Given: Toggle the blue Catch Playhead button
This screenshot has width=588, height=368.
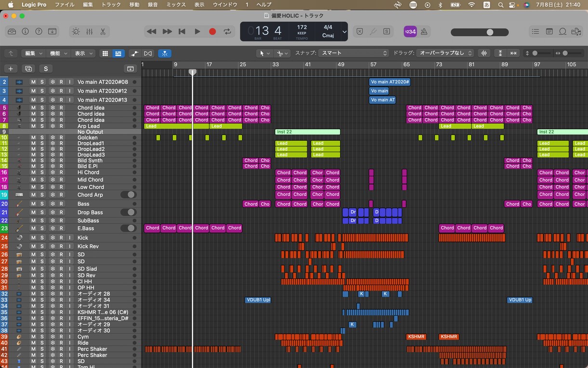Looking at the screenshot, I should click(165, 53).
